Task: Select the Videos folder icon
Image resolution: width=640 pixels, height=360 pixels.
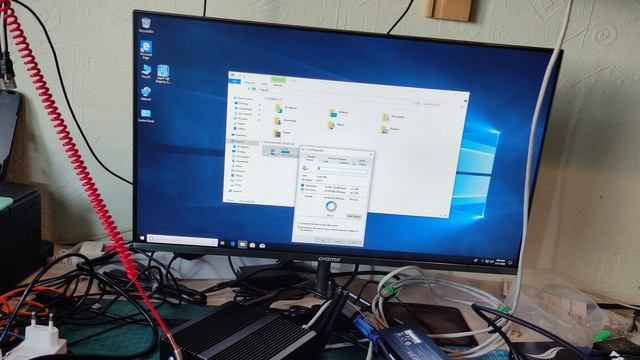Action: click(x=278, y=134)
